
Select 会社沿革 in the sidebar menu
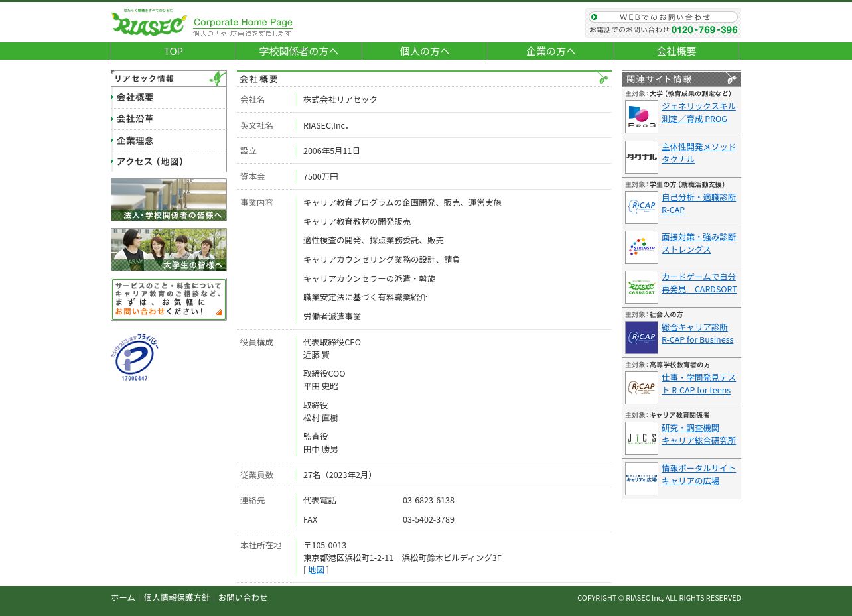point(169,119)
